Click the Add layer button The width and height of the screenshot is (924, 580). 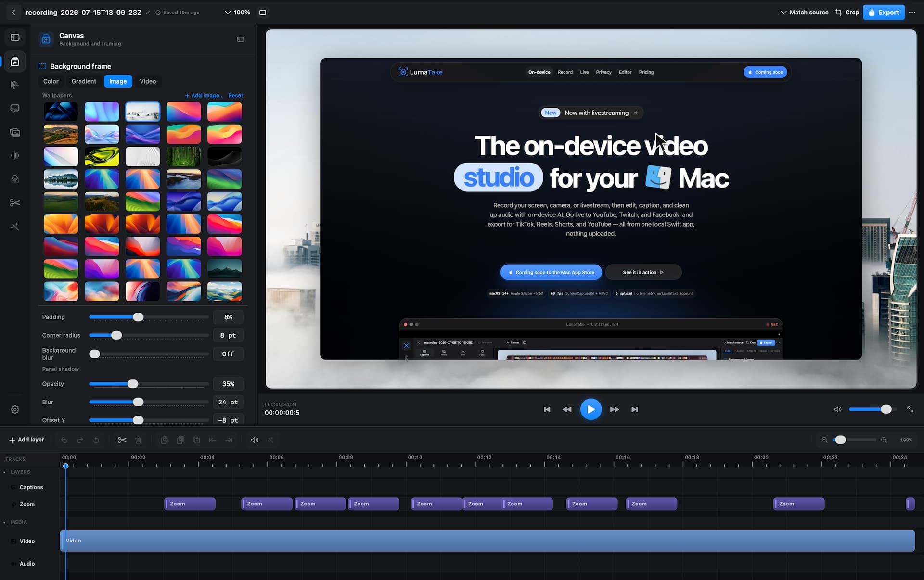(x=26, y=440)
